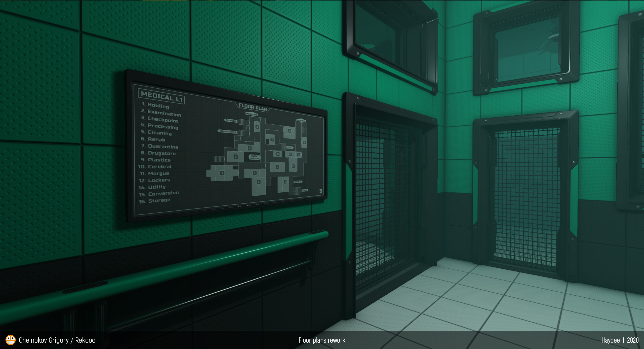Click the MEDICAL L1 title box
The width and height of the screenshot is (644, 349).
click(162, 96)
